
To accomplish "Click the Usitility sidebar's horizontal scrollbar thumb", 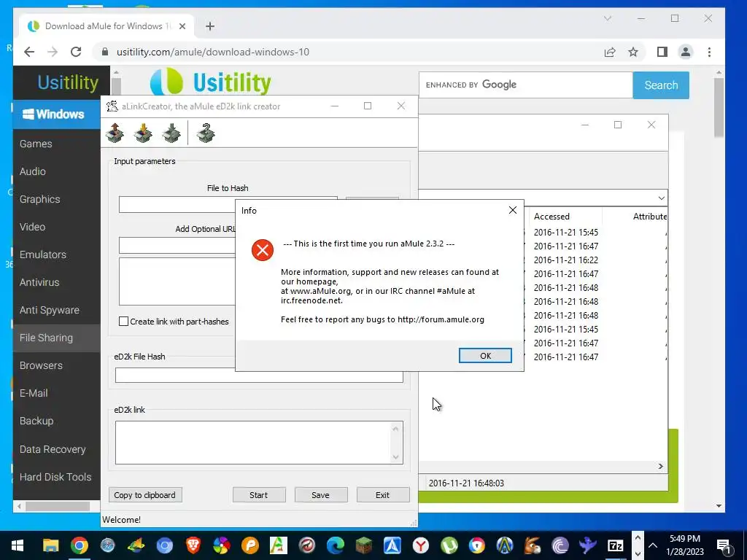I will click(57, 506).
